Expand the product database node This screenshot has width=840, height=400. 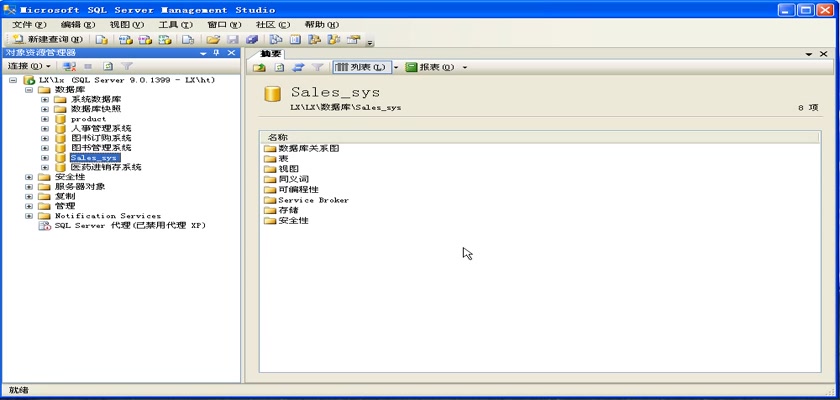(45, 119)
